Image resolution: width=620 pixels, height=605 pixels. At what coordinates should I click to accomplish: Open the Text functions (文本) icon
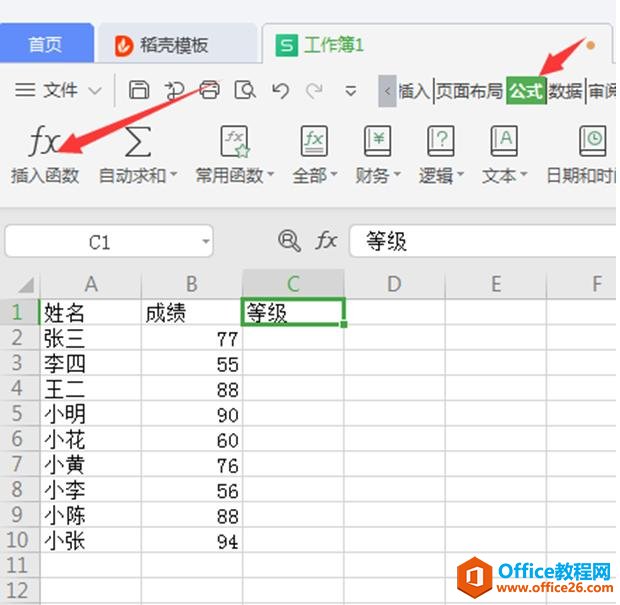click(x=504, y=141)
